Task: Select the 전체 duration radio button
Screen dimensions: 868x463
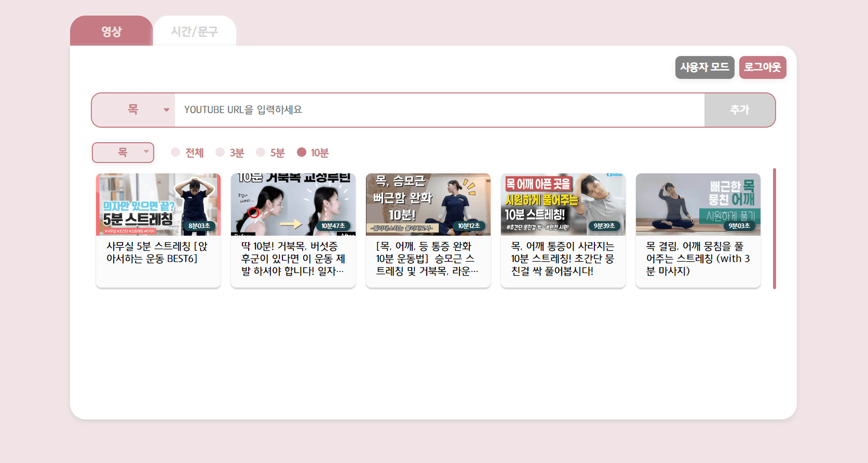Action: 176,153
